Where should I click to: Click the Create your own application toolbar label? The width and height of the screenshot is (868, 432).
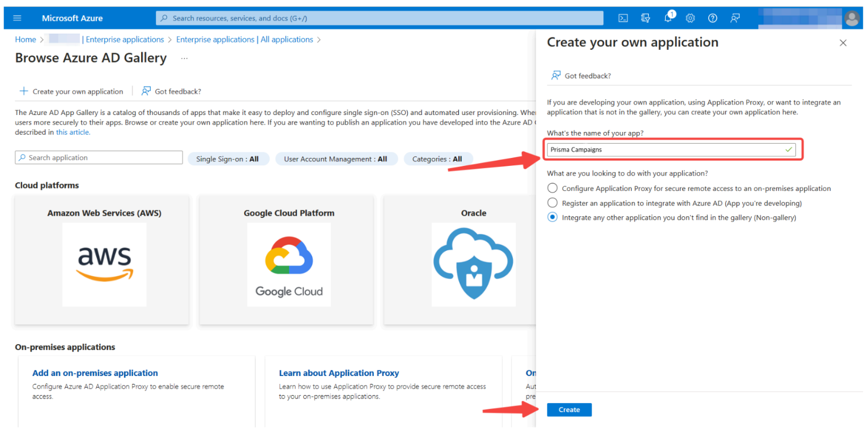78,92
